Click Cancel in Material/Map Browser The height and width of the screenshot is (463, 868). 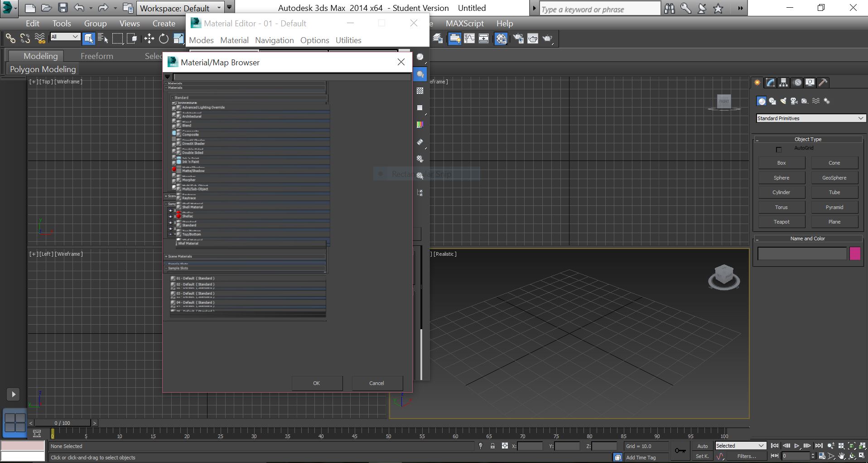tap(376, 383)
